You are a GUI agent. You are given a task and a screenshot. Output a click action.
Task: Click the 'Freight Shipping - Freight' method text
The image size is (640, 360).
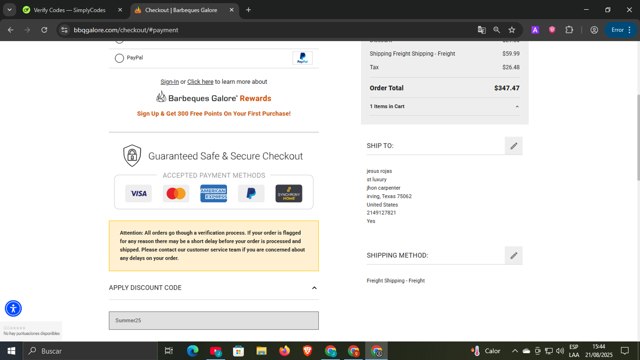click(396, 281)
